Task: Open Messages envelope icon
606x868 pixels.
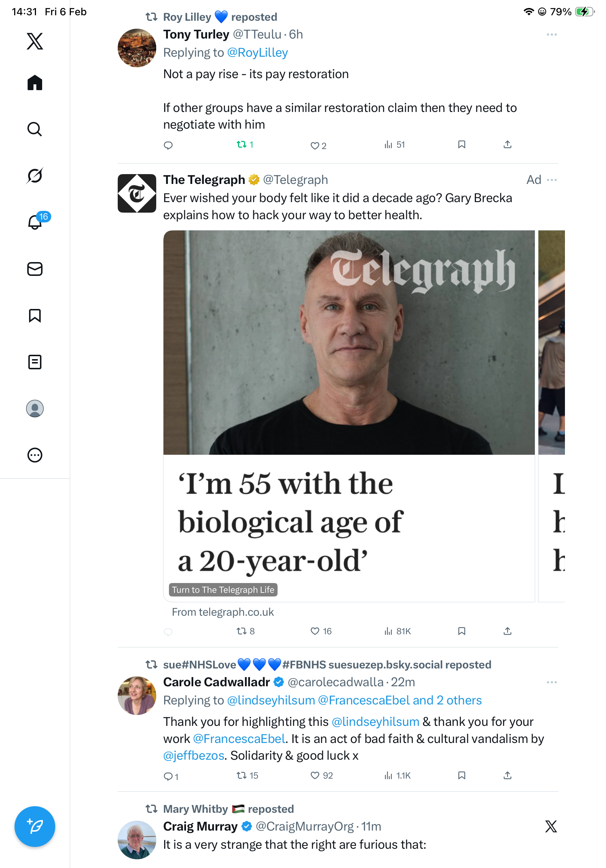Action: [35, 269]
